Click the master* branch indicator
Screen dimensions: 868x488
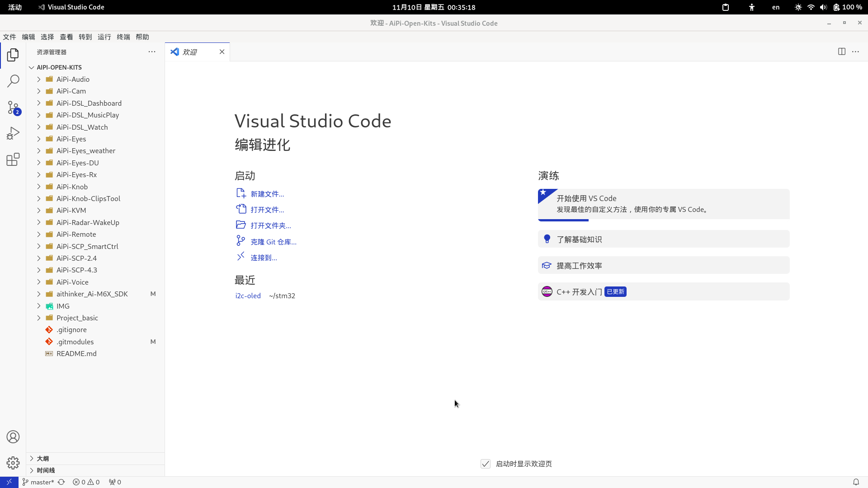[x=38, y=482]
